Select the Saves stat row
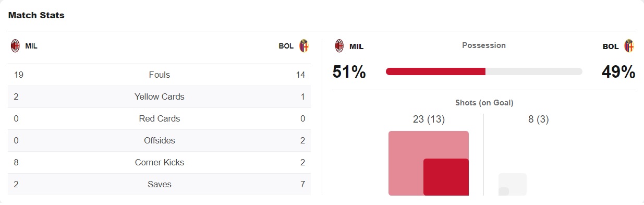The width and height of the screenshot is (644, 205). 159,184
